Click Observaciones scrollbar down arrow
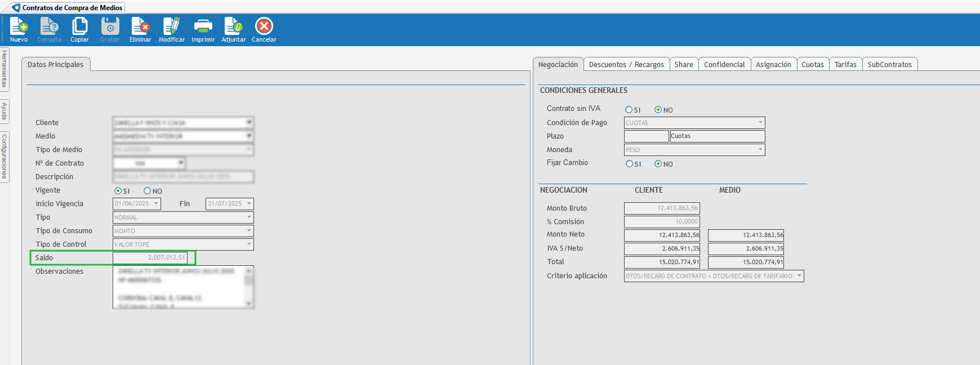980x365 pixels. (x=249, y=304)
